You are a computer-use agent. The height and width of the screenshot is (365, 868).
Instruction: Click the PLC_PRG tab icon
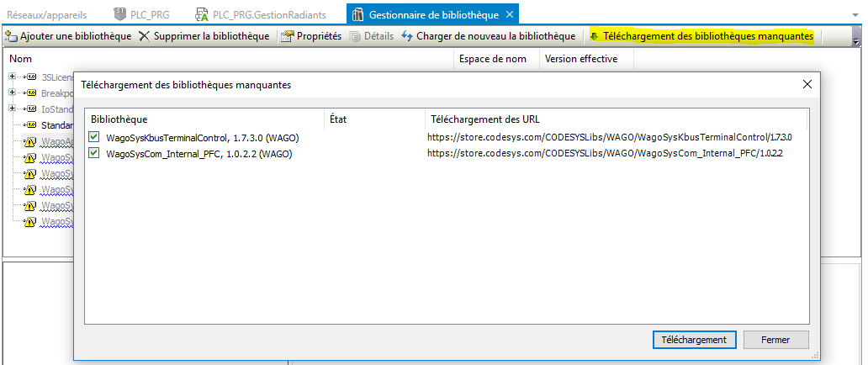119,14
